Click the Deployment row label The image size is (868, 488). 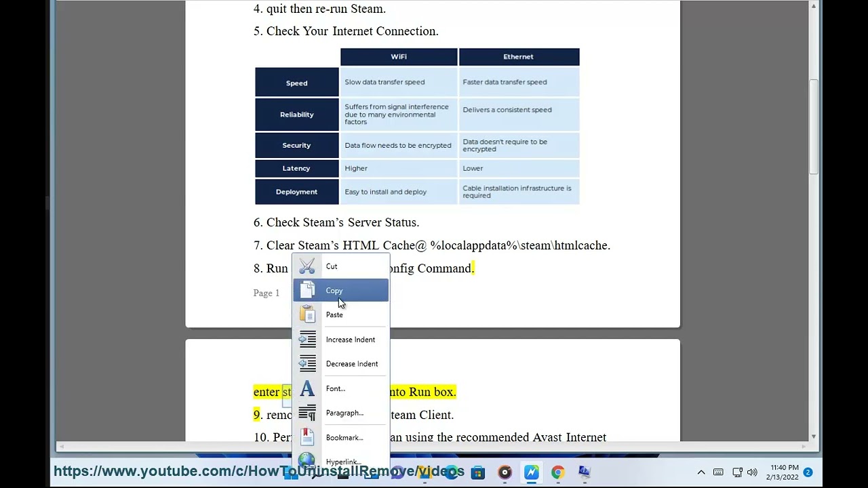(x=296, y=192)
